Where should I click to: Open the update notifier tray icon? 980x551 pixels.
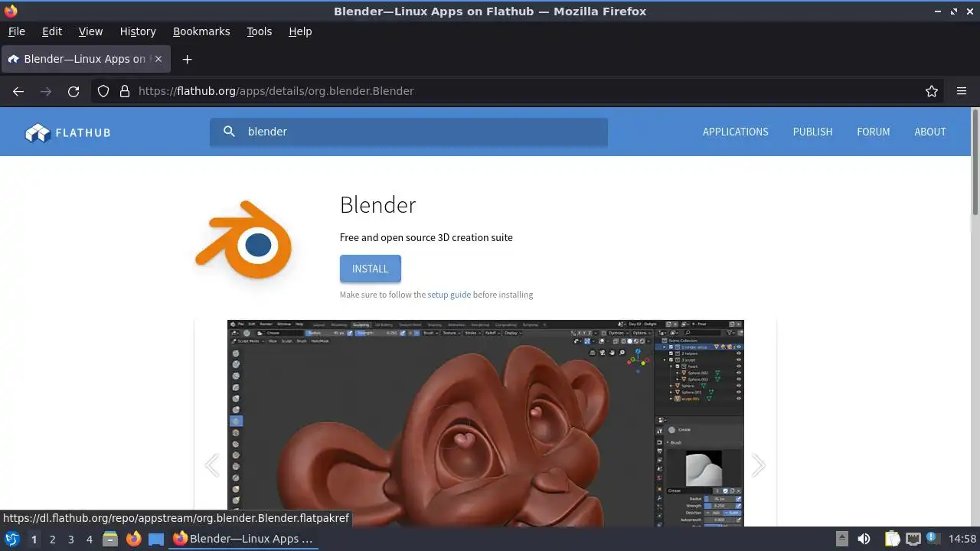tap(933, 539)
